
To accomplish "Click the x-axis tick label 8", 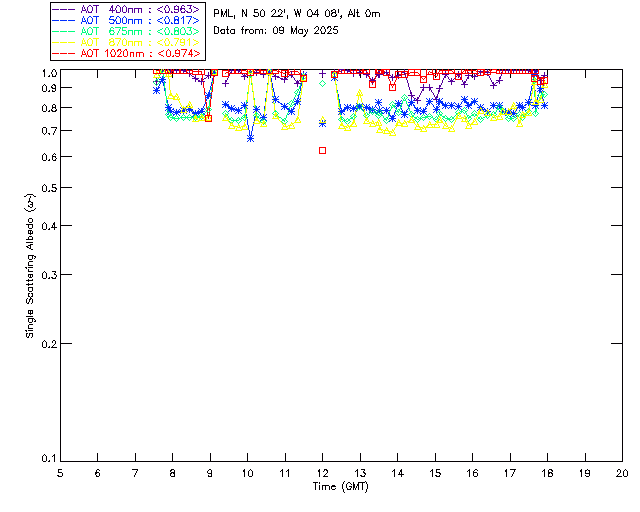I will pos(173,473).
